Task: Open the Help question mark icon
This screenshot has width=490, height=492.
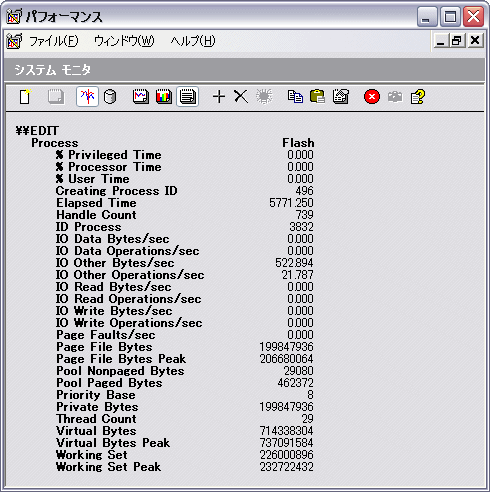Action: (x=418, y=97)
